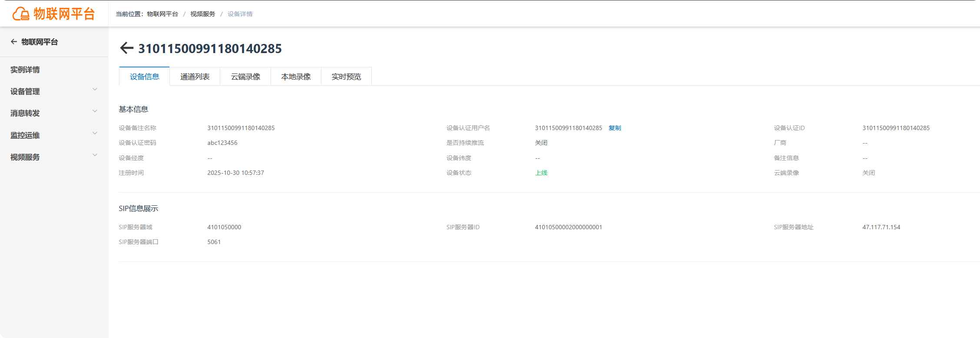980x338 pixels.
Task: Click the device password value abc123456
Action: tap(222, 143)
